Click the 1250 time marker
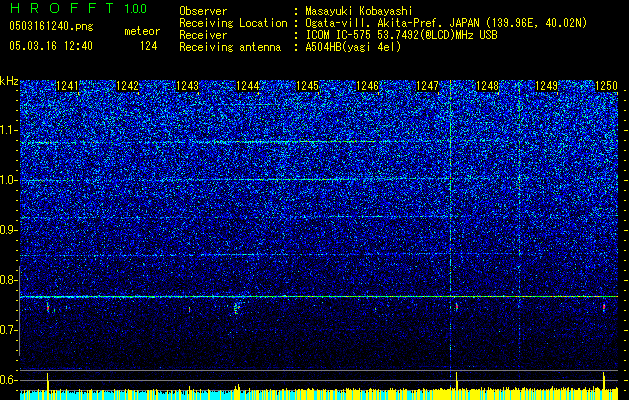The image size is (629, 400). pos(606,86)
